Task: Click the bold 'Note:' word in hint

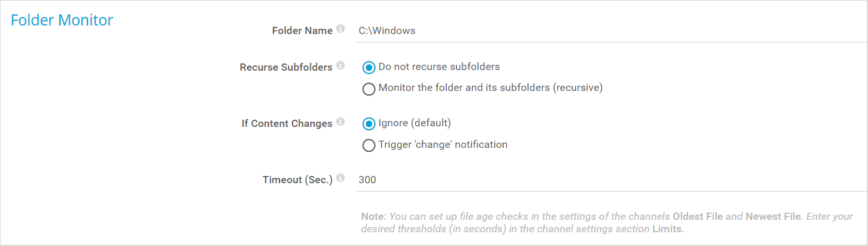Action: (374, 217)
